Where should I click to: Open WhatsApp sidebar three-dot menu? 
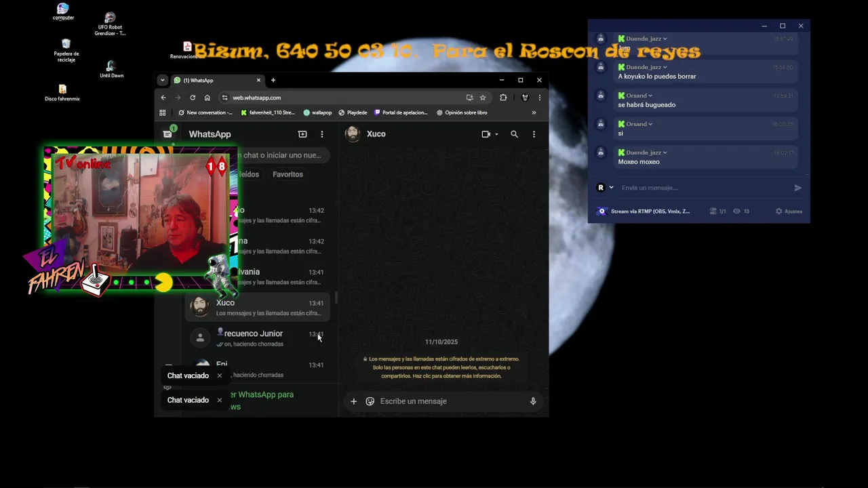point(322,134)
